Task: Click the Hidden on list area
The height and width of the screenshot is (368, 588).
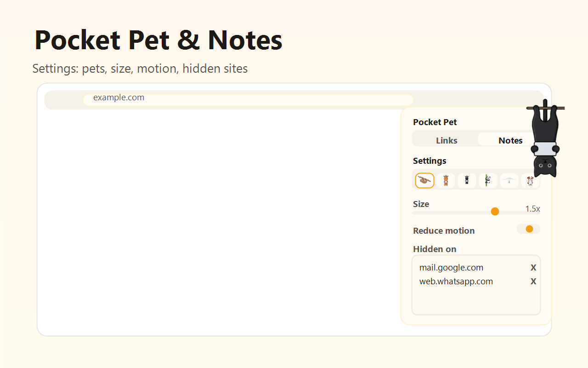Action: pos(476,299)
